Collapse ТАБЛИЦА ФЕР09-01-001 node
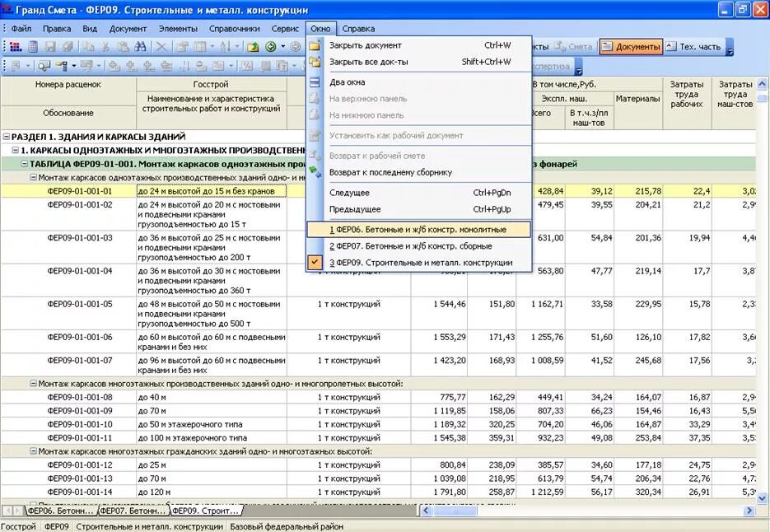 (25, 164)
